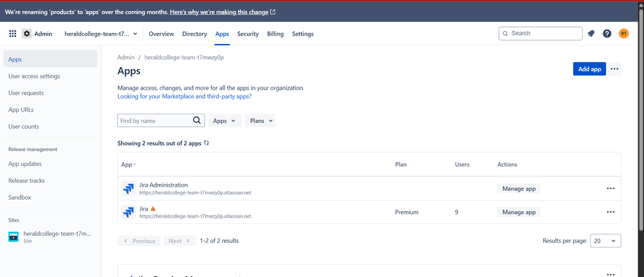Viewport: 644px width, 277px height.
Task: Change results per page dropdown
Action: pyautogui.click(x=605, y=241)
